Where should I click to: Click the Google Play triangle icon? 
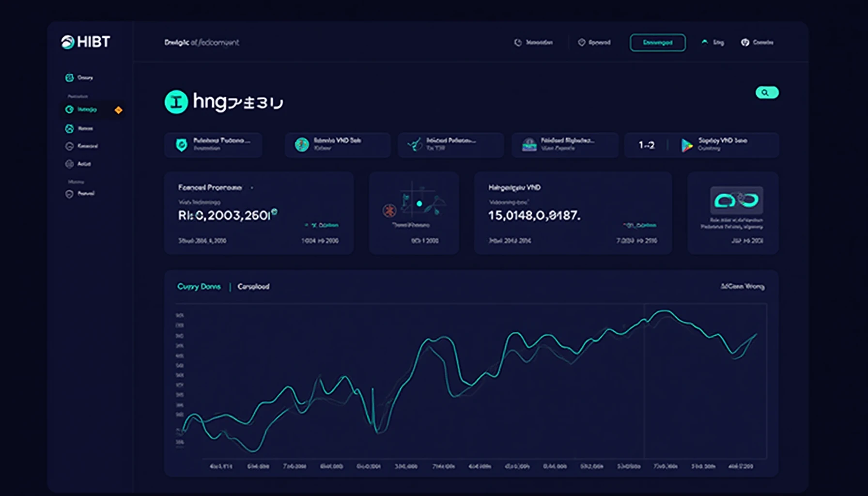pos(686,145)
